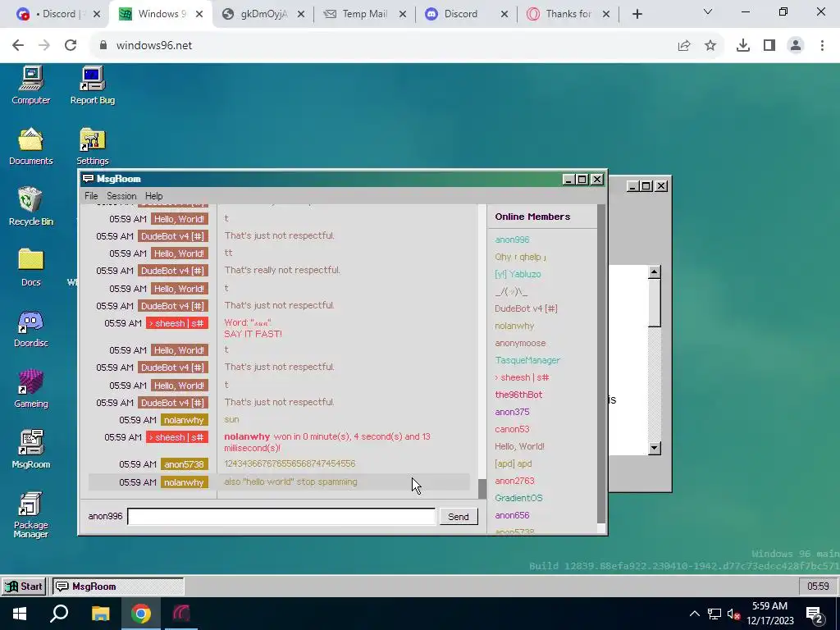This screenshot has height=630, width=840.
Task: Select online member anon375
Action: [512, 412]
